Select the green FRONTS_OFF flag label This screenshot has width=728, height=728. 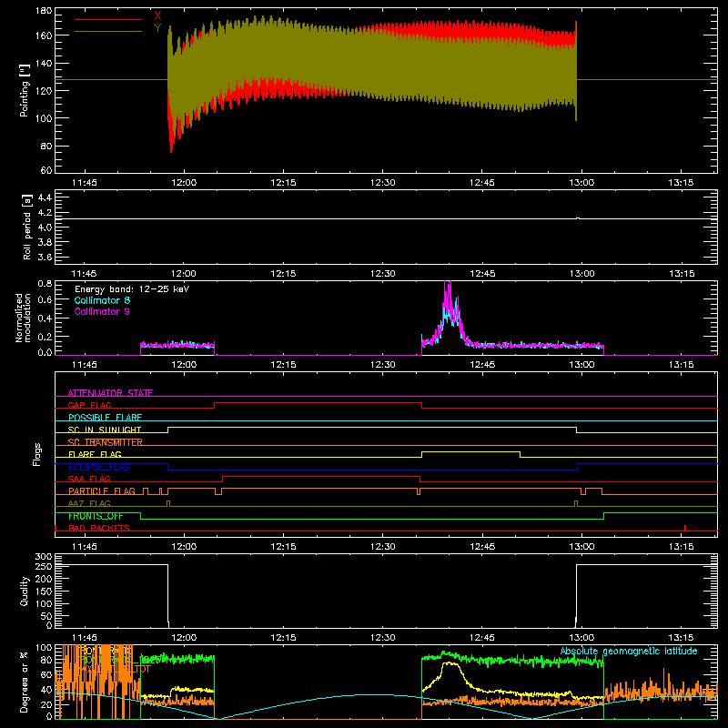click(x=96, y=516)
